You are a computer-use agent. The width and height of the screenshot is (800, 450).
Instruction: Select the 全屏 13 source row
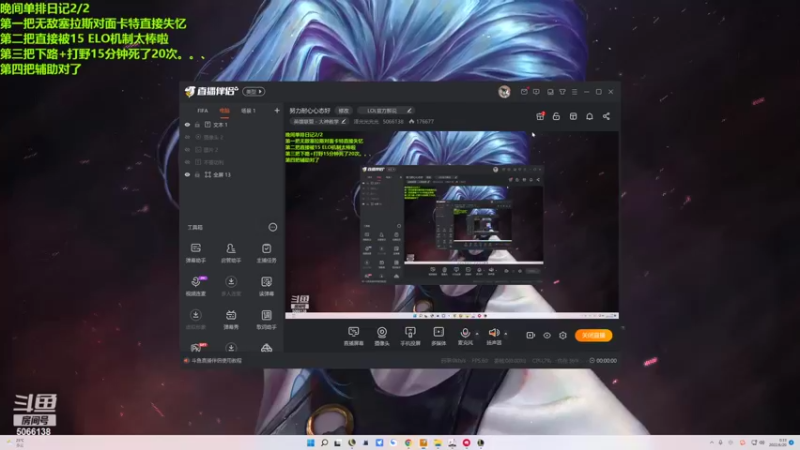(231, 174)
